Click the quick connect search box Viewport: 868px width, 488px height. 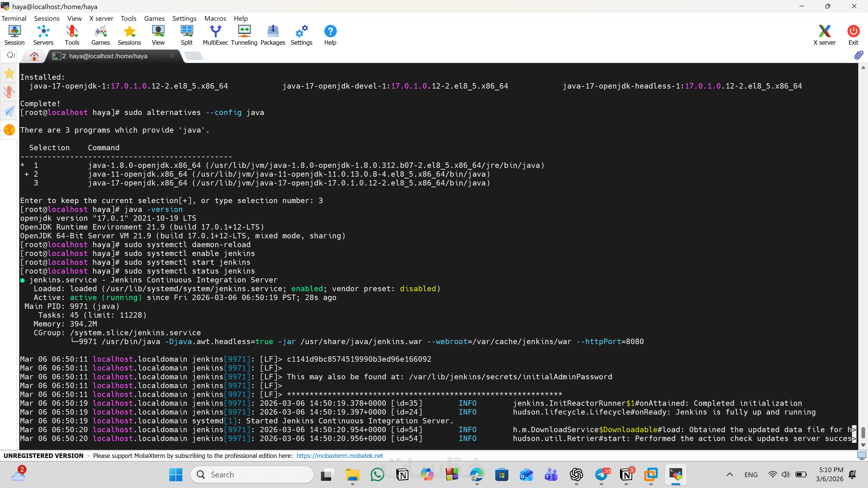click(x=10, y=55)
